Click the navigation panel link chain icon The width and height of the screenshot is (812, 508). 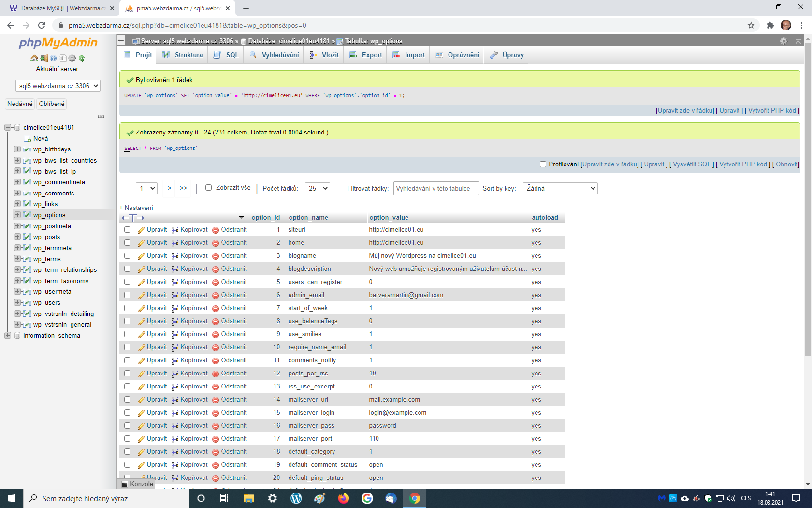point(101,117)
